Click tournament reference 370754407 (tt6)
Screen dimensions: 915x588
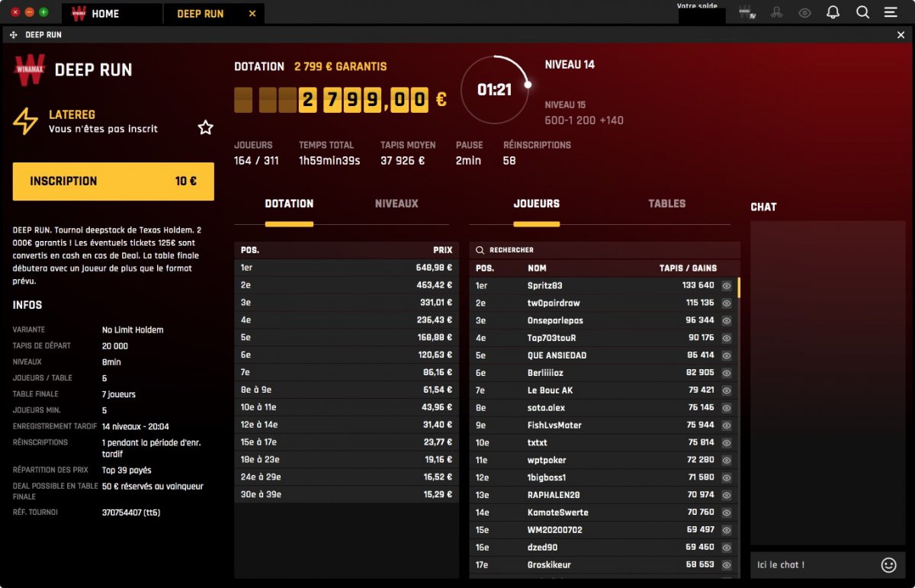click(x=131, y=512)
